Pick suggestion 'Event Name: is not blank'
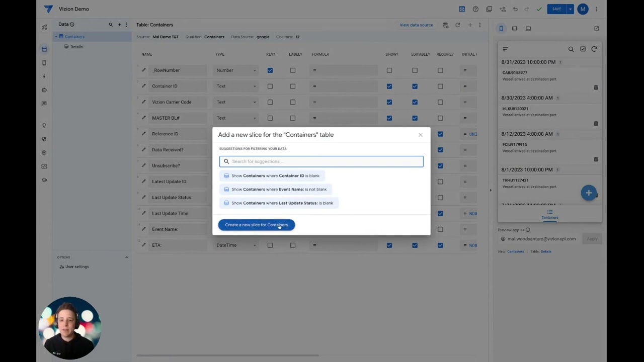The width and height of the screenshot is (644, 362). 275,189
